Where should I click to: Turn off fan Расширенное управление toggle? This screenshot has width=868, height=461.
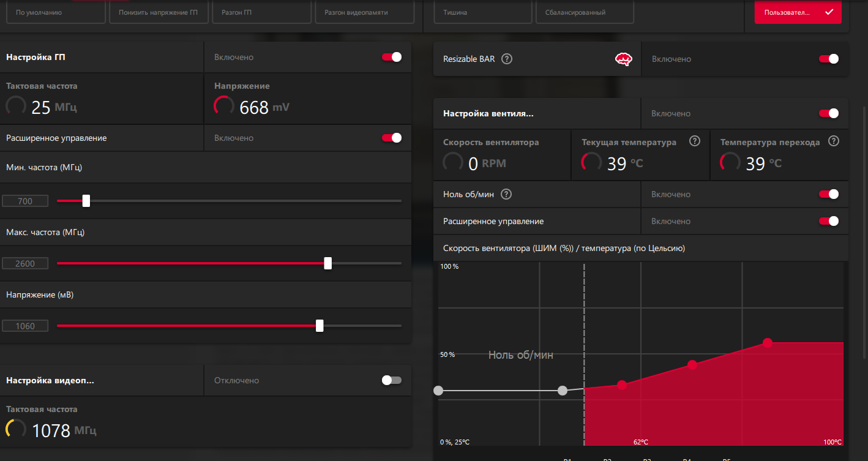coord(829,221)
